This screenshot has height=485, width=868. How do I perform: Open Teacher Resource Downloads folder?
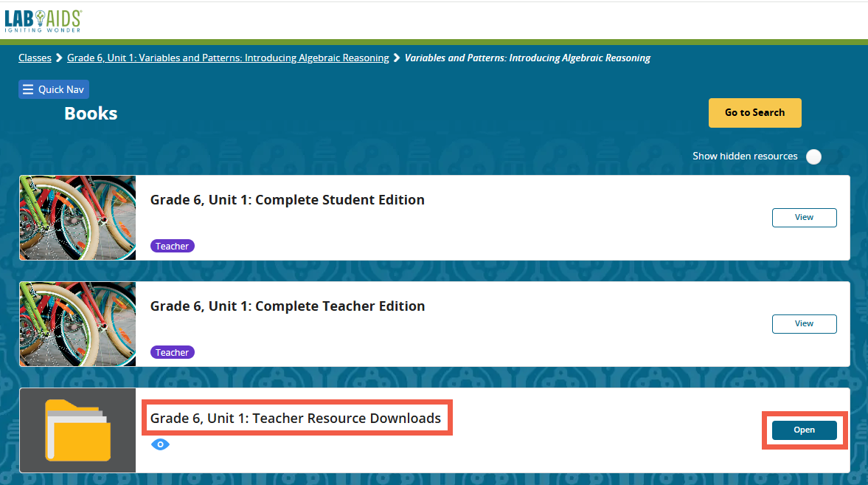point(804,430)
